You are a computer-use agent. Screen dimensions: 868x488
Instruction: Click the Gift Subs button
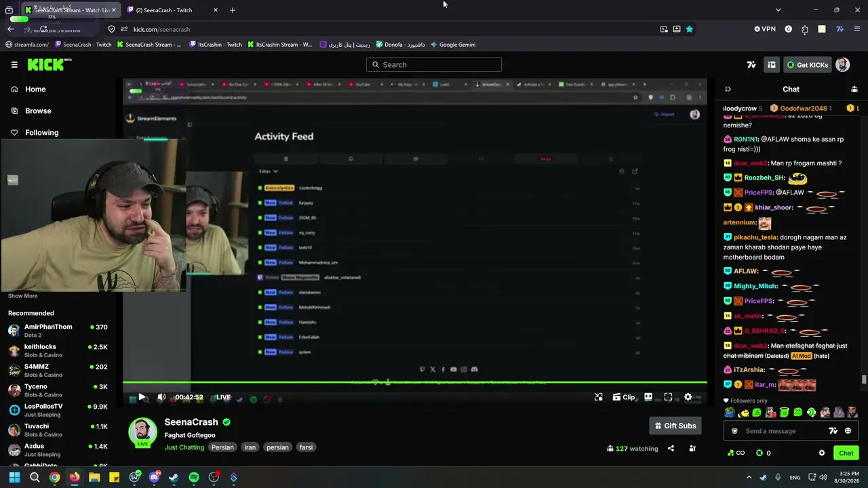point(675,426)
